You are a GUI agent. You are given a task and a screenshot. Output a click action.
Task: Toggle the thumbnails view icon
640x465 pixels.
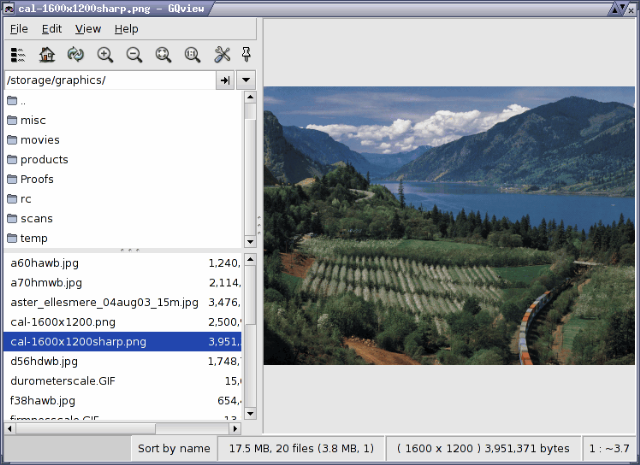coord(18,55)
